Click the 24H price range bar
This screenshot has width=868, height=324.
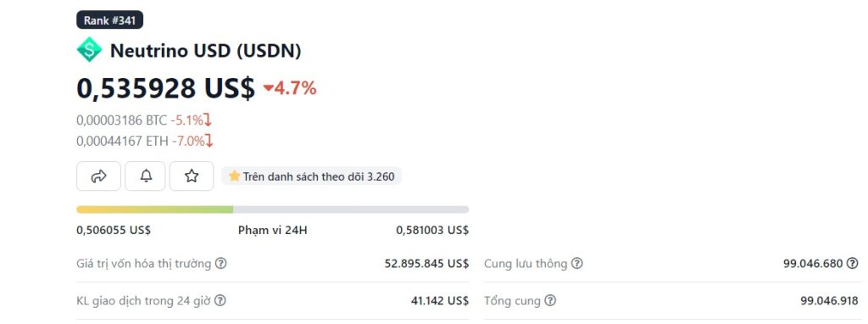pos(272,209)
